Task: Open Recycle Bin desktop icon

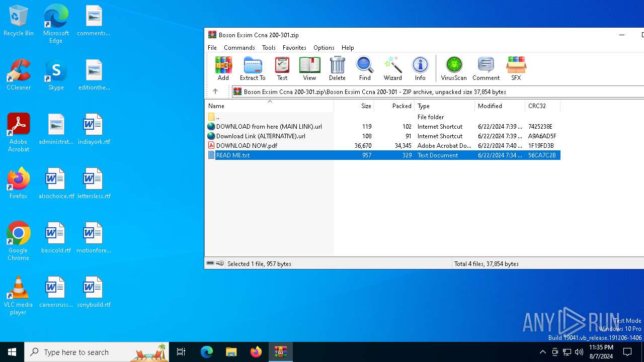Action: pyautogui.click(x=19, y=21)
